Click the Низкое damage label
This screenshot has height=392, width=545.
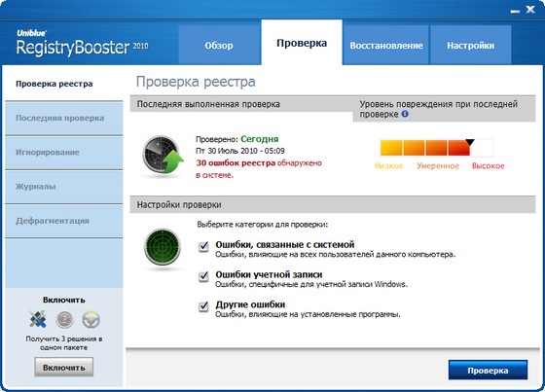click(389, 166)
